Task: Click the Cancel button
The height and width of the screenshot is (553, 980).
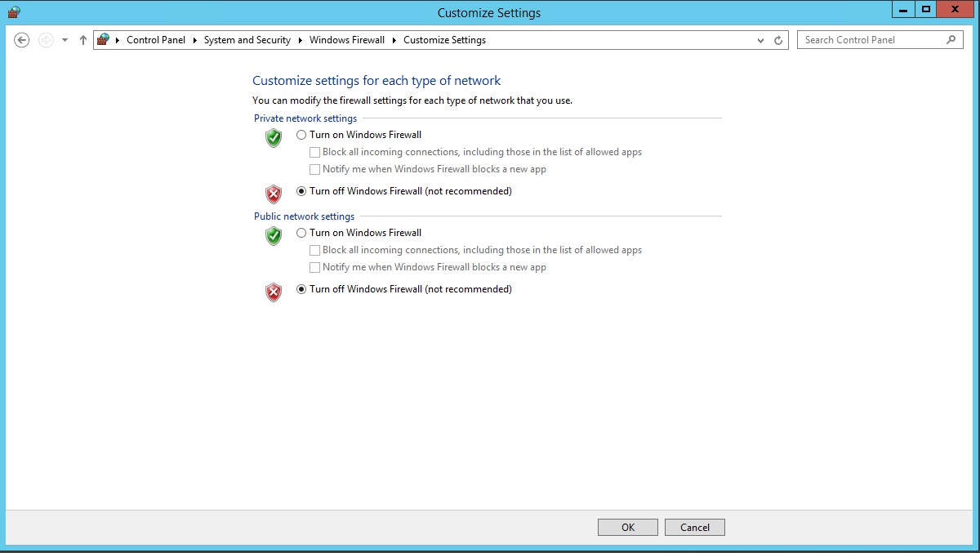Action: (x=695, y=528)
